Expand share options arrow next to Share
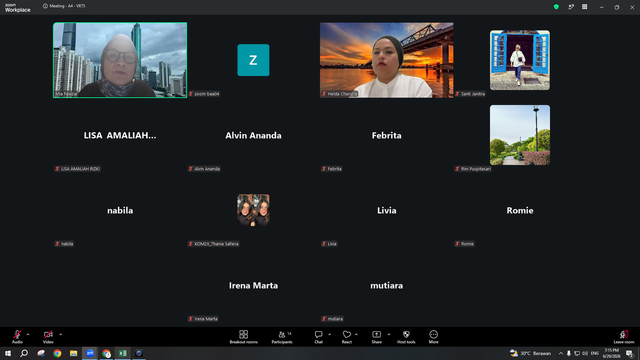Image resolution: width=640 pixels, height=360 pixels. point(389,334)
